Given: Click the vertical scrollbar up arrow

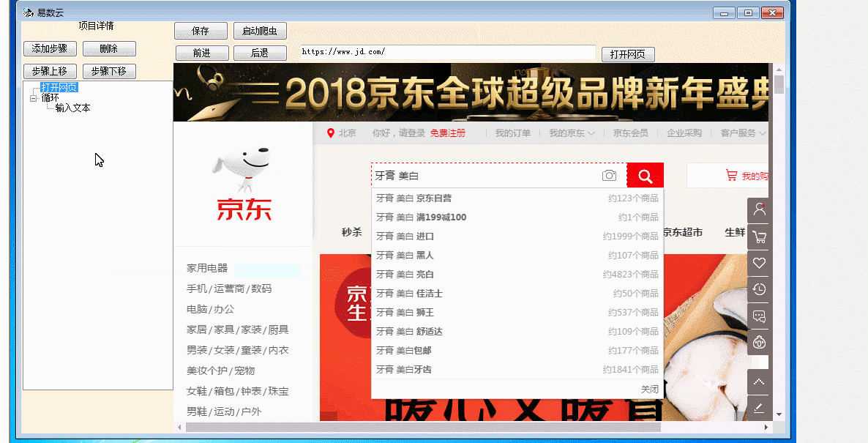Looking at the screenshot, I should pyautogui.click(x=779, y=70).
